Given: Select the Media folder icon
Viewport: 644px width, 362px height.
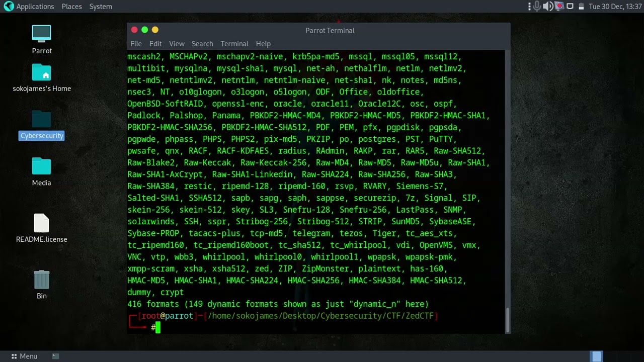Looking at the screenshot, I should coord(42,171).
